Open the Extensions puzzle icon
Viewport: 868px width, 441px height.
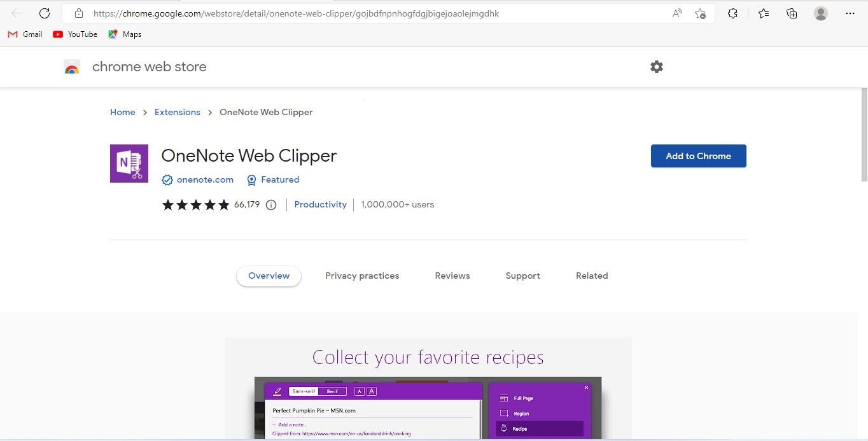(732, 13)
